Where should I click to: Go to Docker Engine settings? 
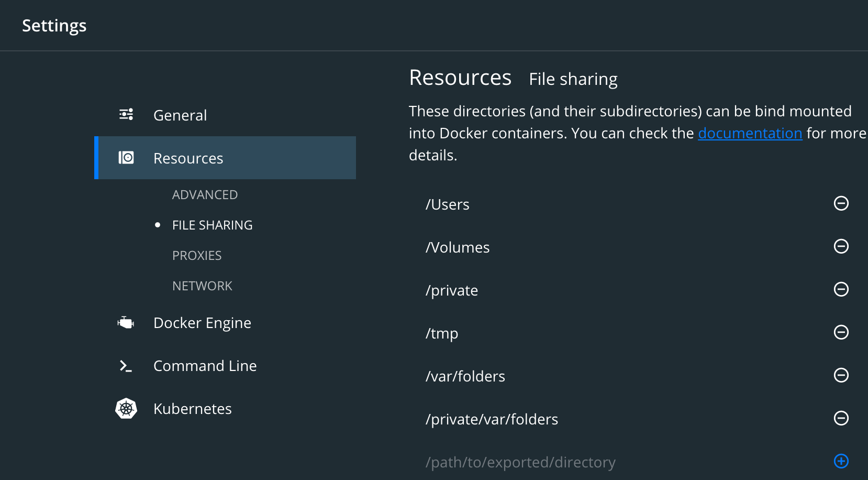[202, 323]
